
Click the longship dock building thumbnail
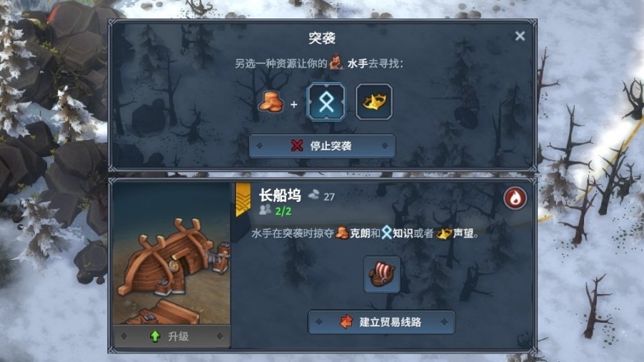pyautogui.click(x=172, y=253)
